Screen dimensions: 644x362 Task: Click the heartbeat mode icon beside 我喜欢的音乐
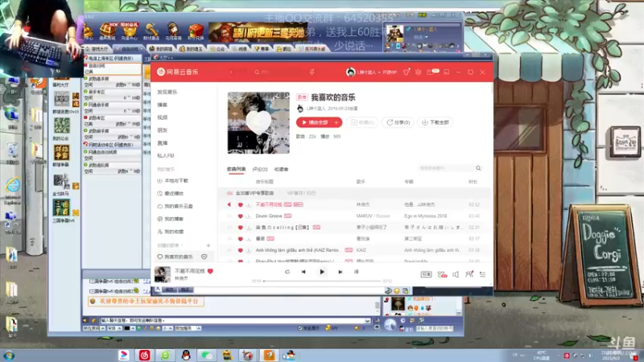coord(204,257)
